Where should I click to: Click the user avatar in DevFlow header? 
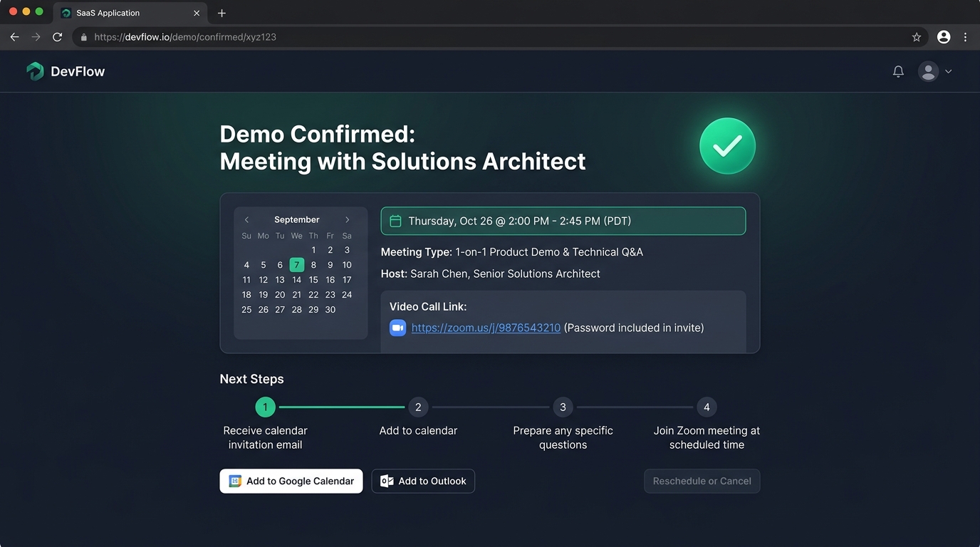928,71
